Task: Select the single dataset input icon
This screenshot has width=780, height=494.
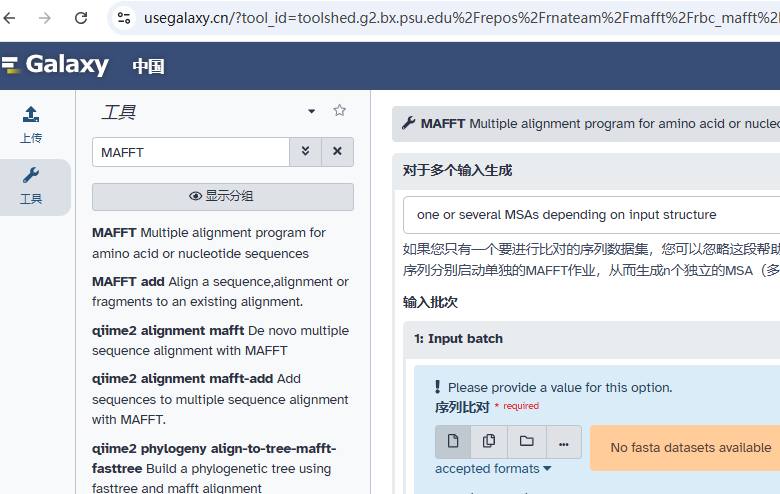Action: (453, 442)
